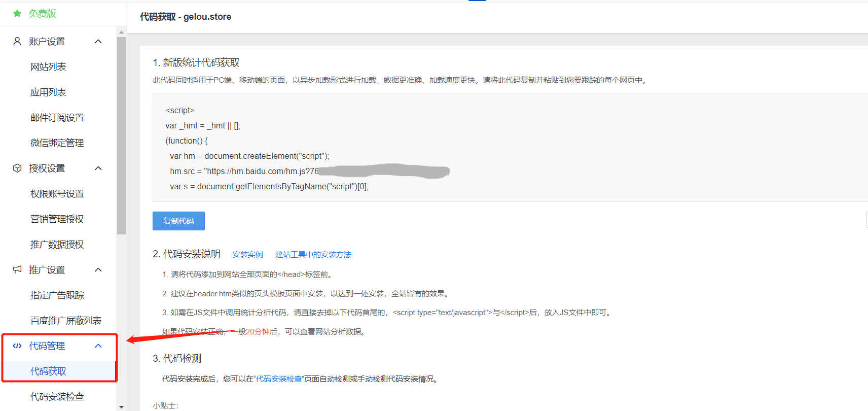Select 代码获取 in the sidebar
Image resolution: width=868 pixels, height=411 pixels.
[48, 371]
